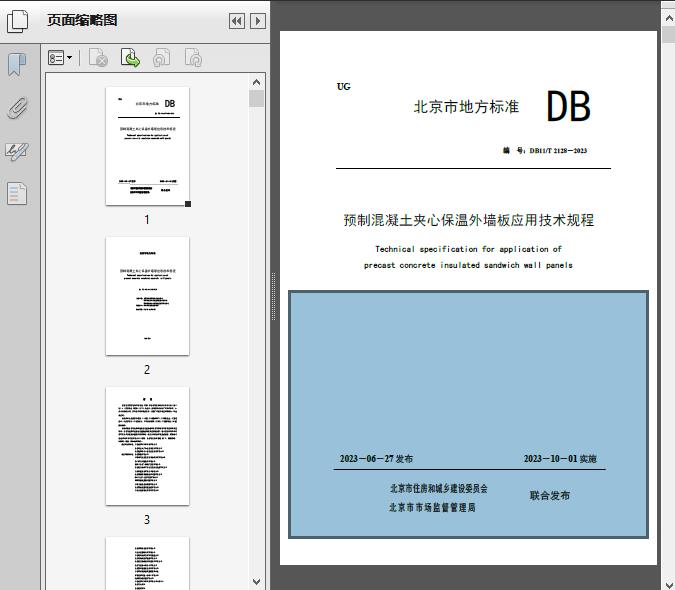Screen dimensions: 675x590
Task: Click the 'UG' mark at the page top
Action: [344, 86]
